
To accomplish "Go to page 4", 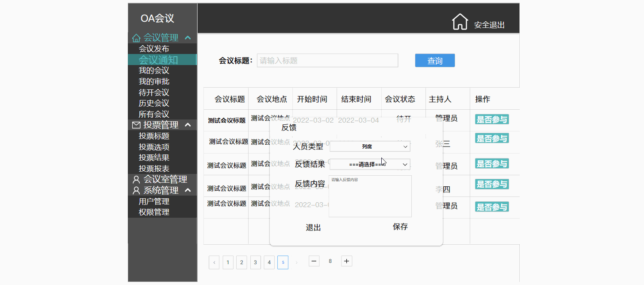I will (269, 262).
